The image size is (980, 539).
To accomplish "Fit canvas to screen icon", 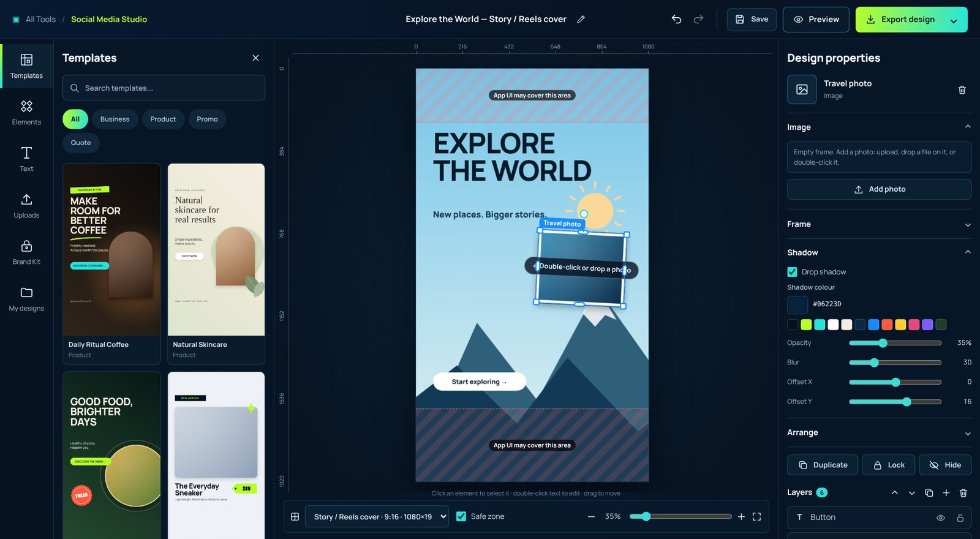I will tap(756, 517).
